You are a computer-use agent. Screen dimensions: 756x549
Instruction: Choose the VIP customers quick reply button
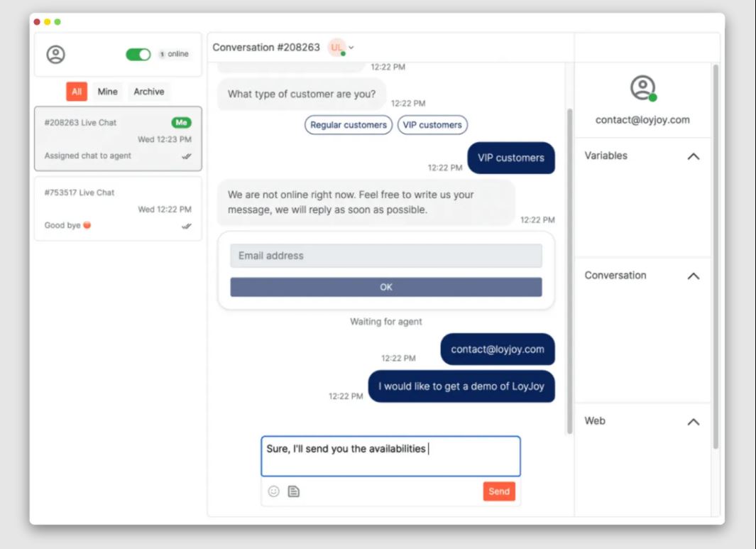pyautogui.click(x=432, y=125)
